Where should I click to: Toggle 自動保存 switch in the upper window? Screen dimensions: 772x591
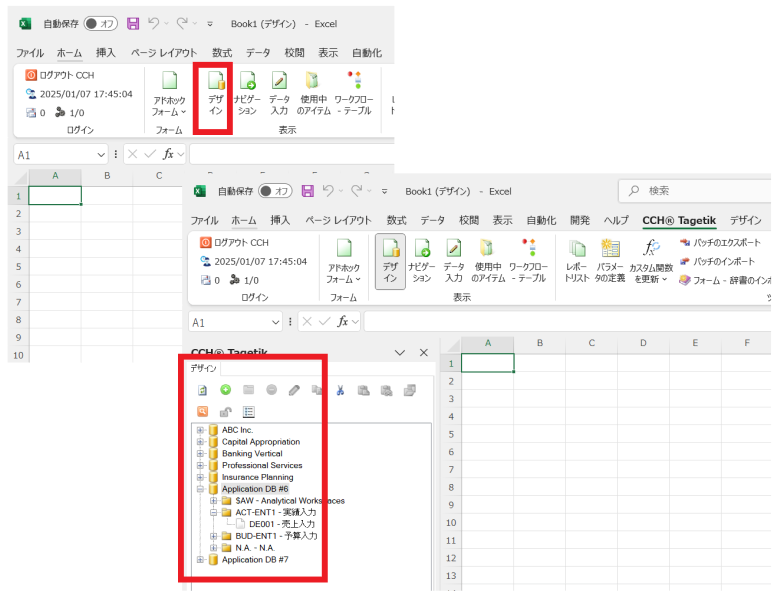tap(99, 22)
